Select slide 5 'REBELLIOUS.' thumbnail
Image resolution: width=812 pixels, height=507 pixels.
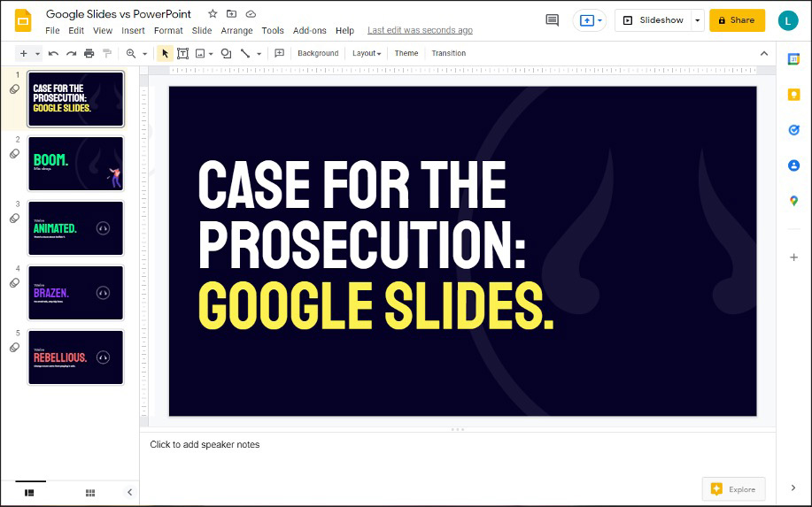coord(75,357)
